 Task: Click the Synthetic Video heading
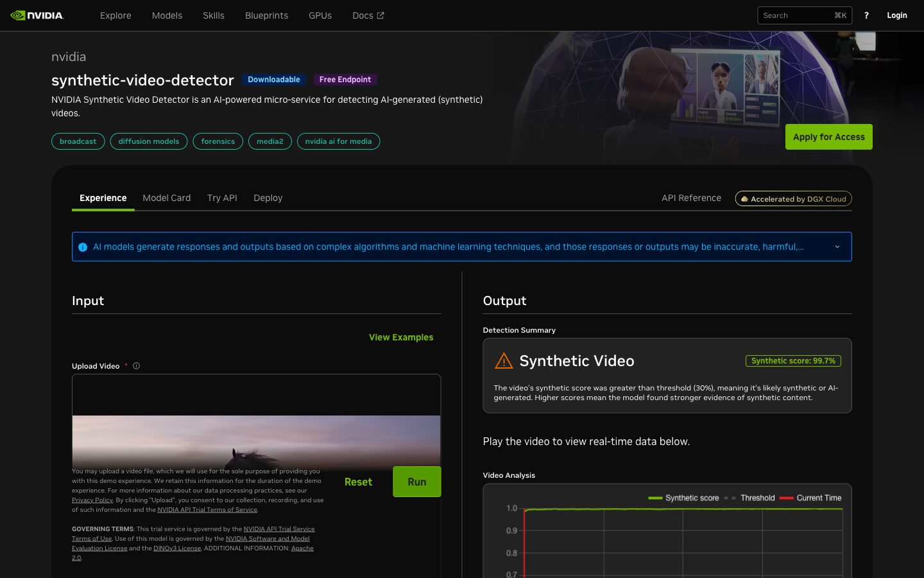[x=577, y=361]
